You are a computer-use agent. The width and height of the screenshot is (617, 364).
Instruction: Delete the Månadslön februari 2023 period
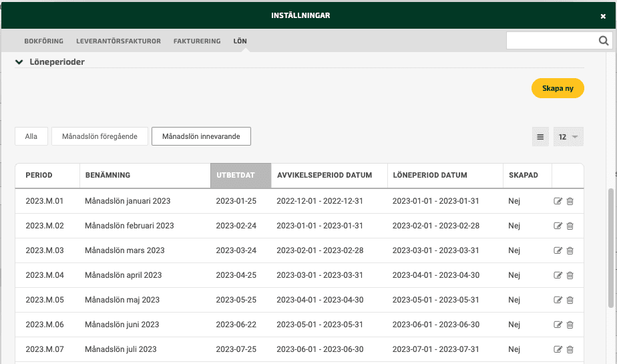click(x=570, y=226)
